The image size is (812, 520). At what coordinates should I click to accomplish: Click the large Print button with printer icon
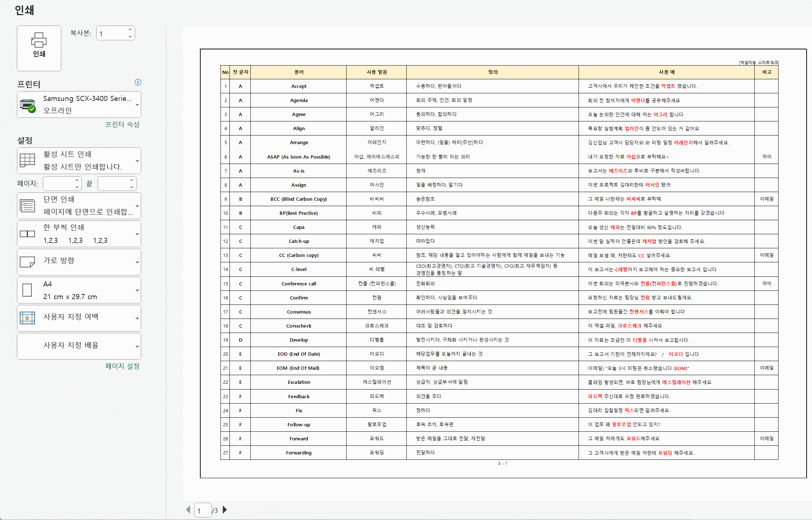[x=39, y=48]
